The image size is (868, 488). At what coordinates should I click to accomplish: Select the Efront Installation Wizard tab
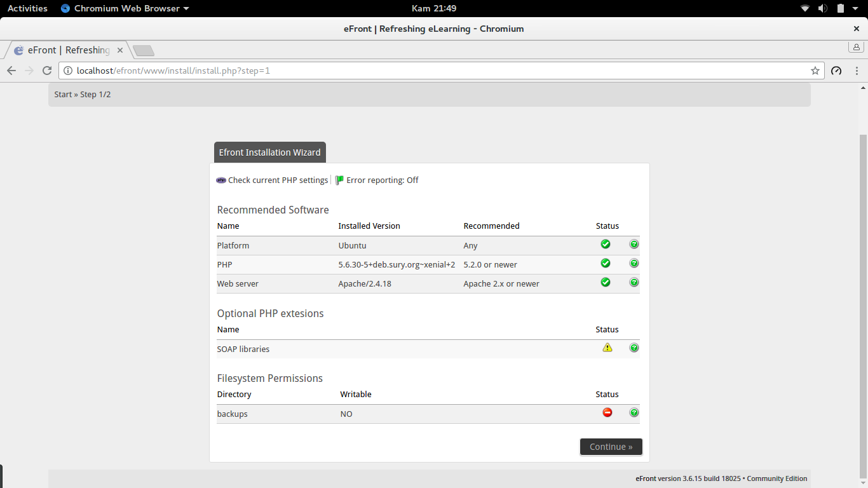click(x=270, y=152)
